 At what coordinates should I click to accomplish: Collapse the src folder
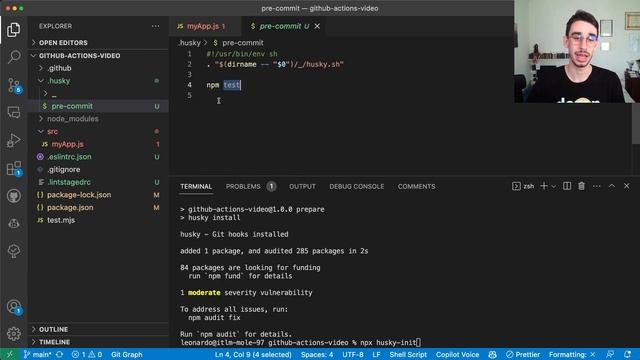(x=98, y=131)
